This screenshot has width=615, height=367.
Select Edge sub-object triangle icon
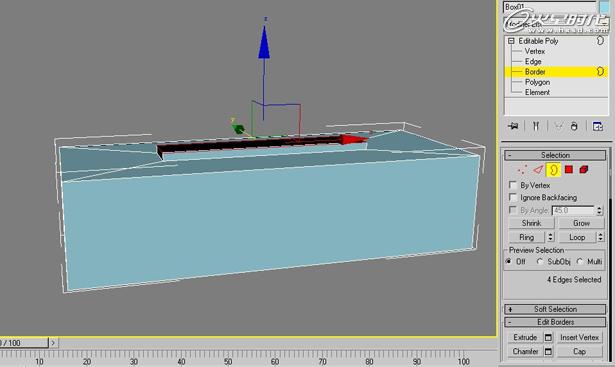pos(538,170)
